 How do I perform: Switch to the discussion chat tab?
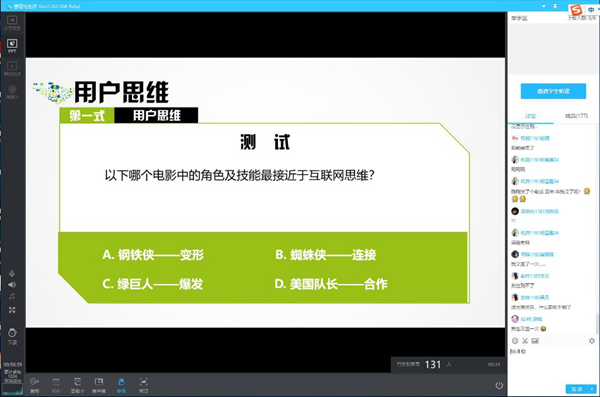click(530, 116)
